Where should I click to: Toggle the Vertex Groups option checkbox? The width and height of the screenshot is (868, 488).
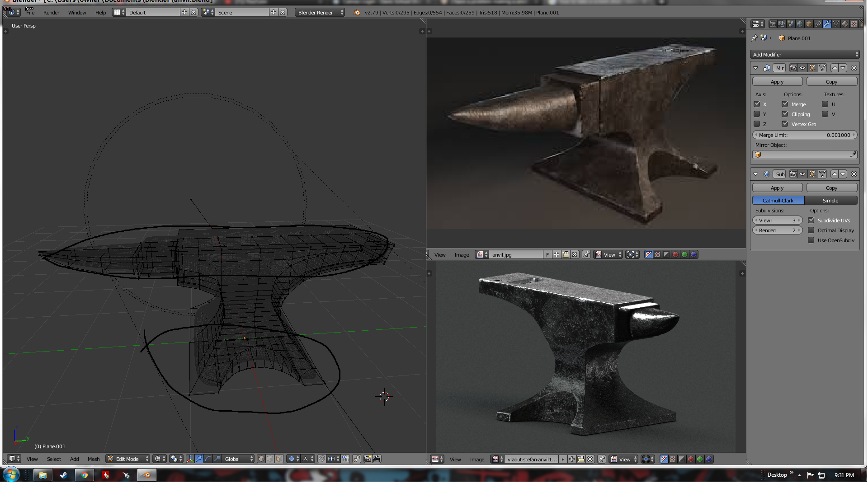click(785, 124)
